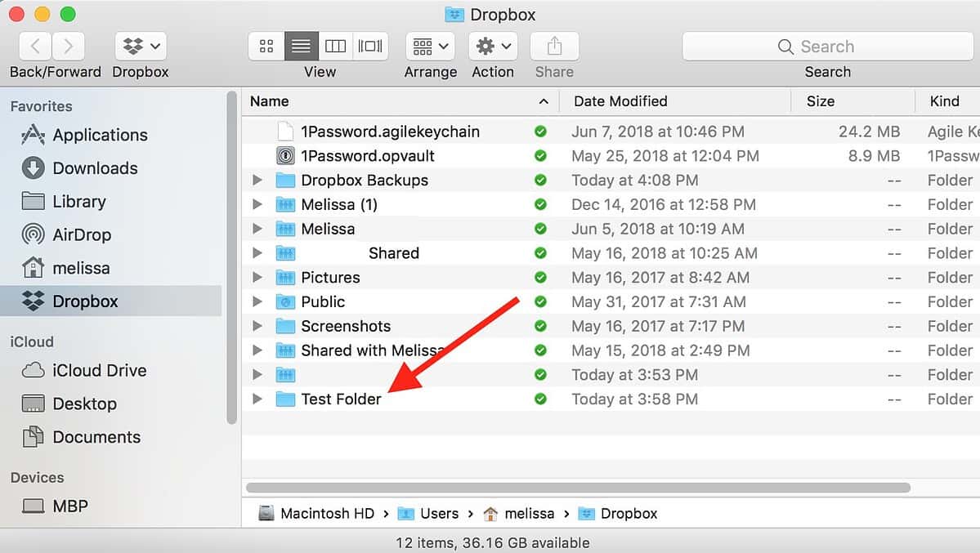The height and width of the screenshot is (553, 980).
Task: Expand the Screenshots folder triangle
Action: click(257, 327)
